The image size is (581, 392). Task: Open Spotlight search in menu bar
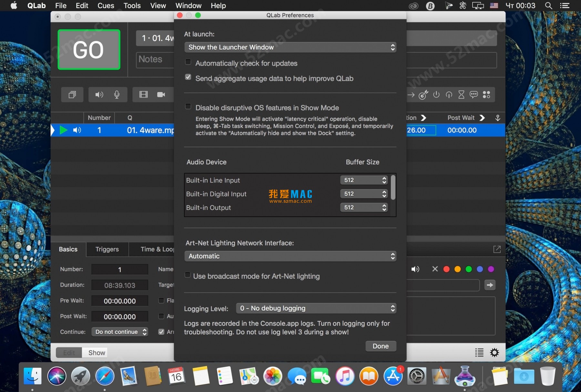[x=548, y=5]
